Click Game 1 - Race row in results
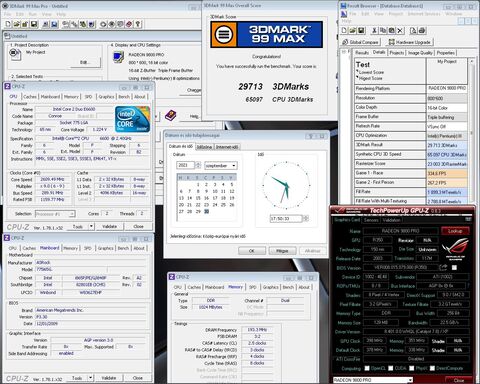Screen dimensions: 480x384 click(x=411, y=173)
